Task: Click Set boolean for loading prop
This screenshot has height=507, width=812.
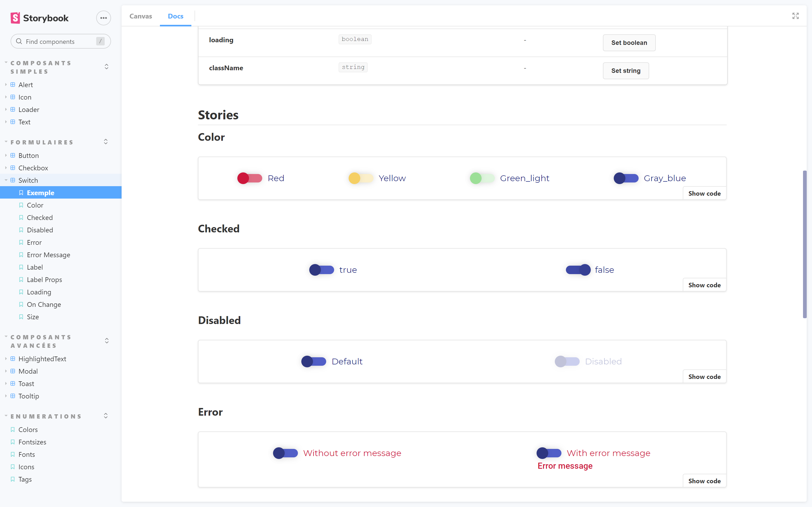Action: (x=629, y=43)
